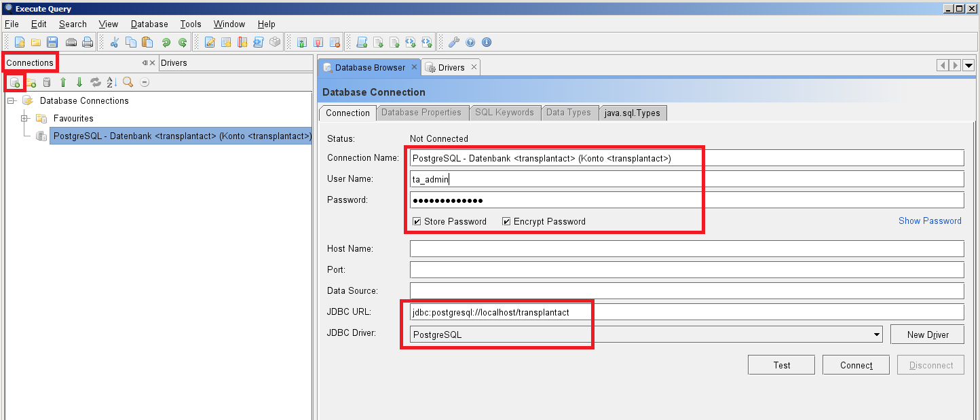Click the New Folder icon in Connections toolbar
Image resolution: width=980 pixels, height=420 pixels.
click(x=31, y=83)
